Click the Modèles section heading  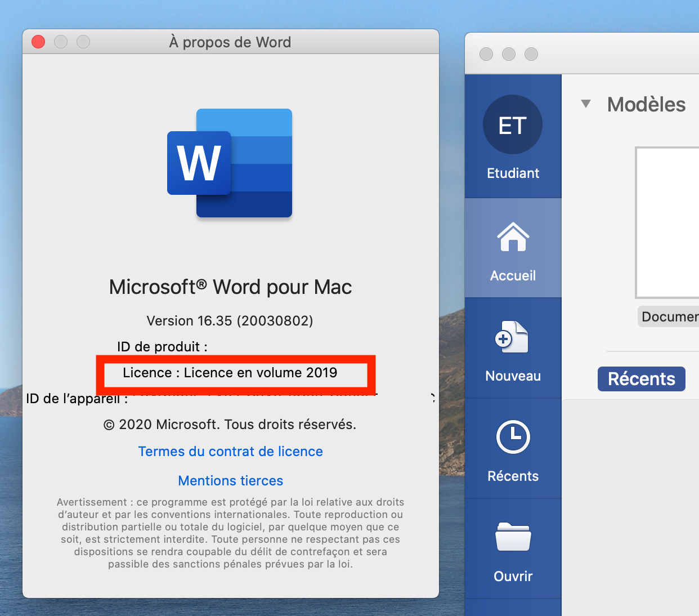[646, 105]
